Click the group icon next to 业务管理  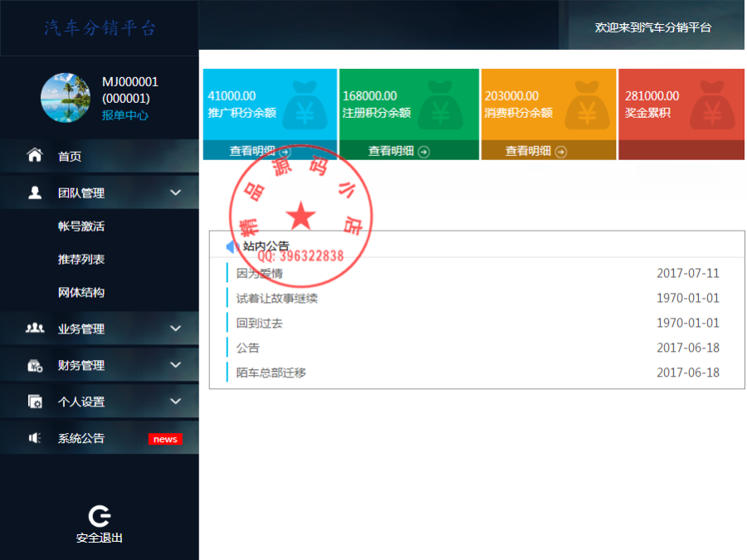[x=33, y=328]
